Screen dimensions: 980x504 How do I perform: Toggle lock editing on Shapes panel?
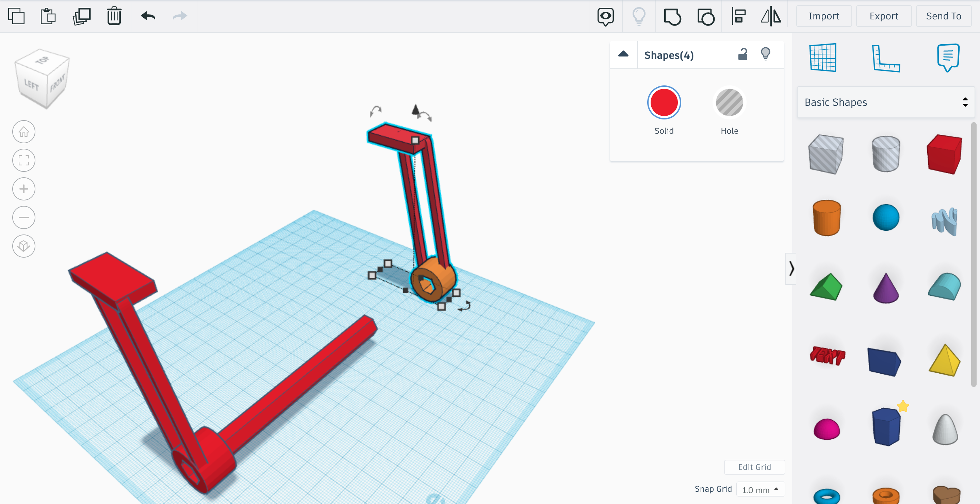[x=742, y=55]
